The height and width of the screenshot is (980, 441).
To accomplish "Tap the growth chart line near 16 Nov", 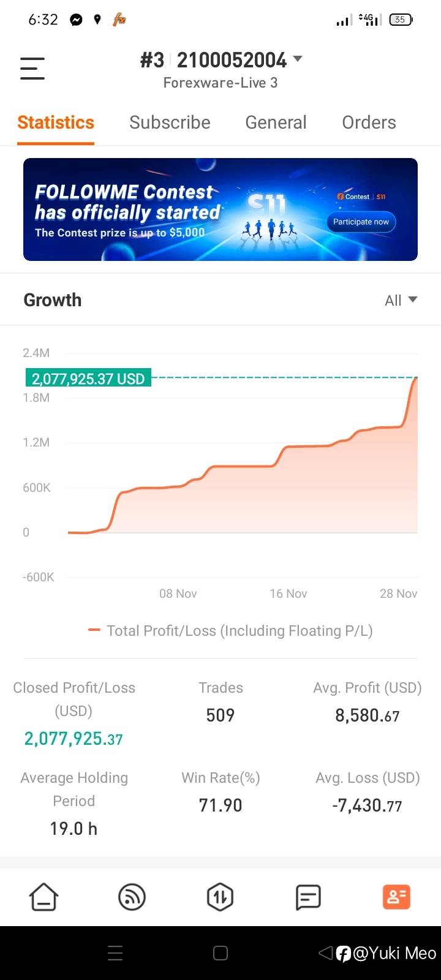I will (288, 447).
